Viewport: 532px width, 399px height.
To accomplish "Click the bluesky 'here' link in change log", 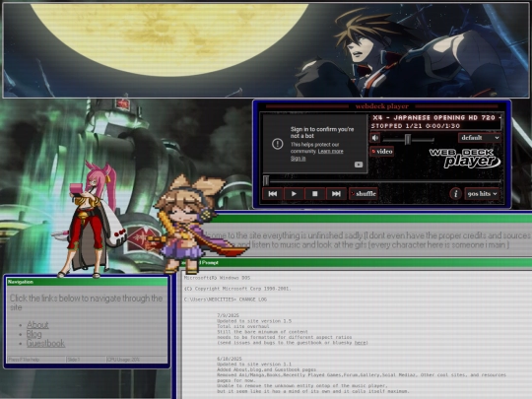I will (x=361, y=343).
